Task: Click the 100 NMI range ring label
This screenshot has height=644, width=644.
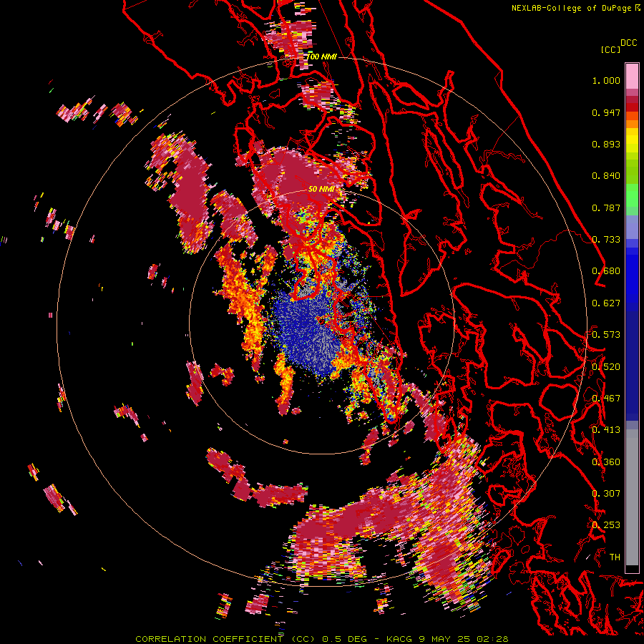Action: coord(321,57)
